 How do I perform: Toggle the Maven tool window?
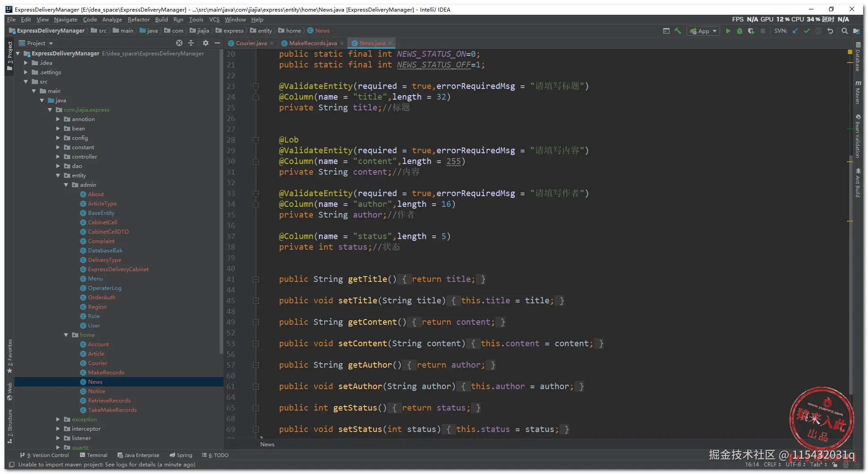858,92
